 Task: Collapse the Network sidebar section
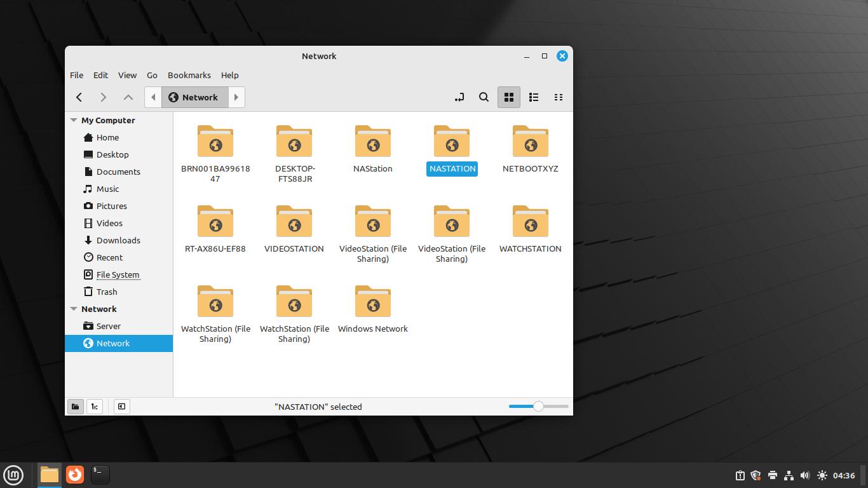[x=74, y=309]
